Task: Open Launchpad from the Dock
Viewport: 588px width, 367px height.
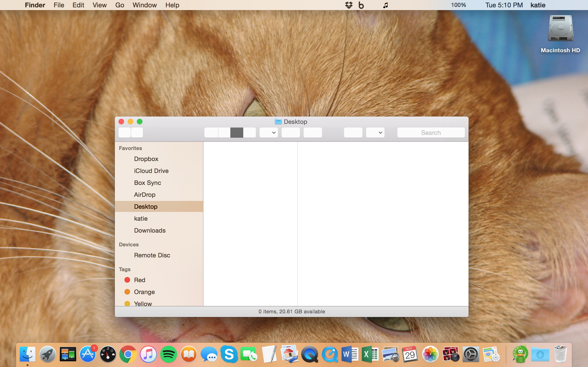Action: point(48,354)
